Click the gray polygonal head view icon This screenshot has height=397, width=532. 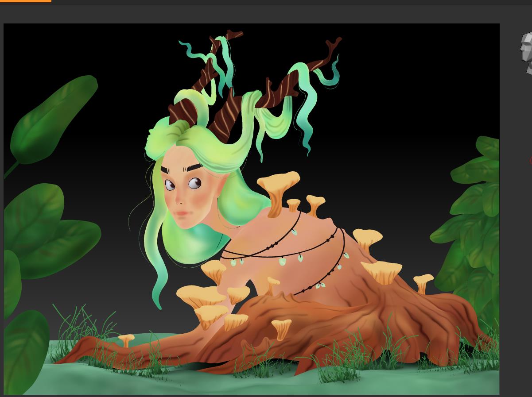(526, 54)
